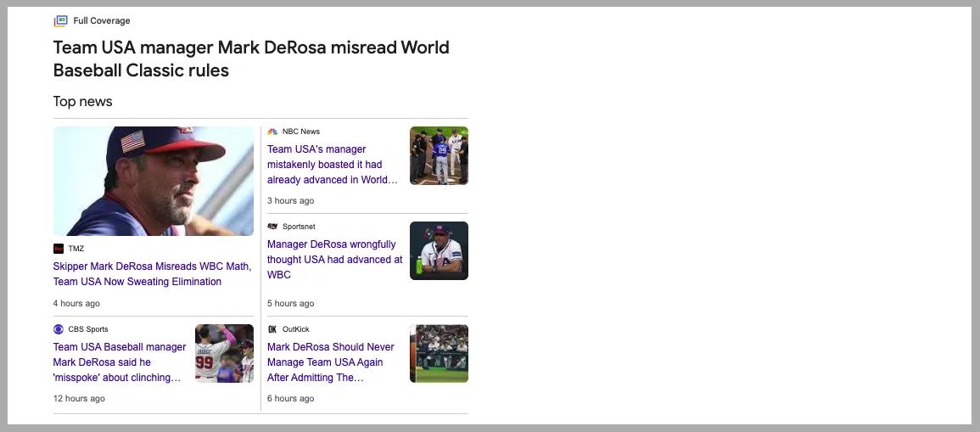Viewport: 980px width, 432px height.
Task: Open NBC News story on manager's mistaken boast
Action: coord(332,165)
